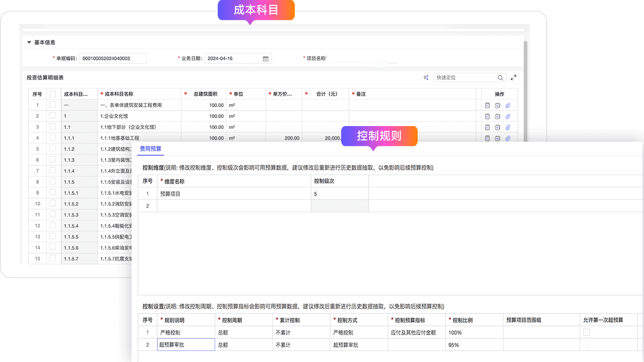
Task: Click delete icon in row 1 operations
Action: click(x=487, y=105)
